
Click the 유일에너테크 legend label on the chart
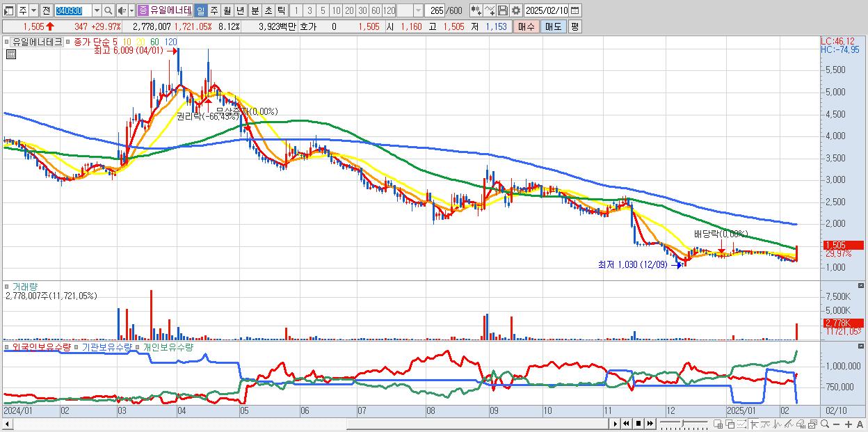38,42
